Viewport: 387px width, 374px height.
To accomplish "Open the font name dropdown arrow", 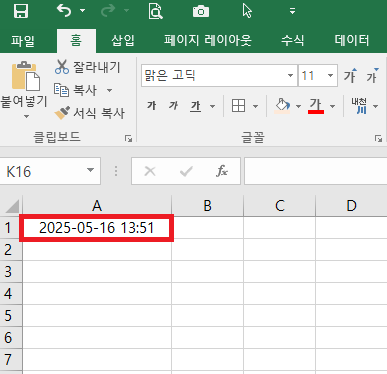I will (x=291, y=76).
